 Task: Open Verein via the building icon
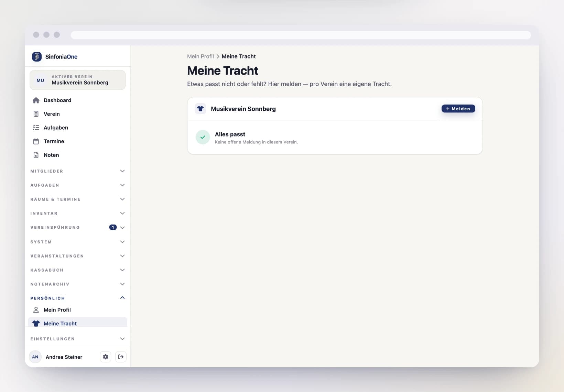pyautogui.click(x=36, y=114)
